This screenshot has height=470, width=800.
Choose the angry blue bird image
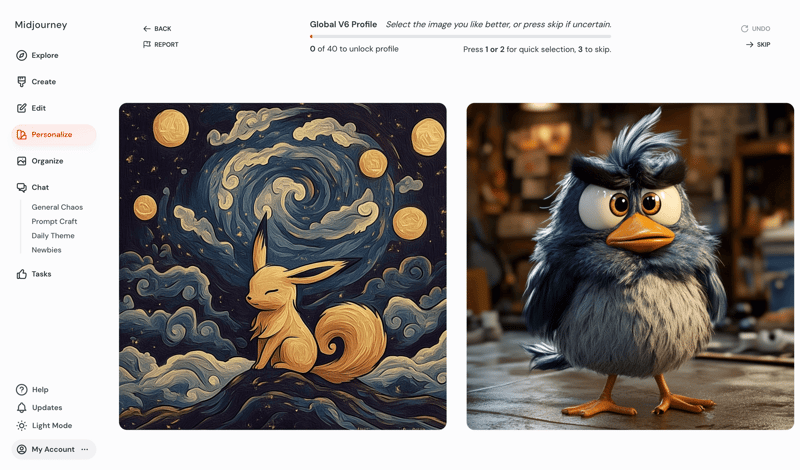pos(630,266)
